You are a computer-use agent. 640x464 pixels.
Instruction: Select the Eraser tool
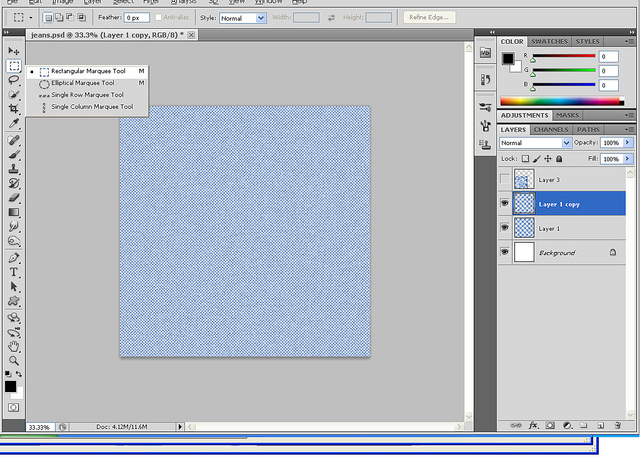click(13, 198)
